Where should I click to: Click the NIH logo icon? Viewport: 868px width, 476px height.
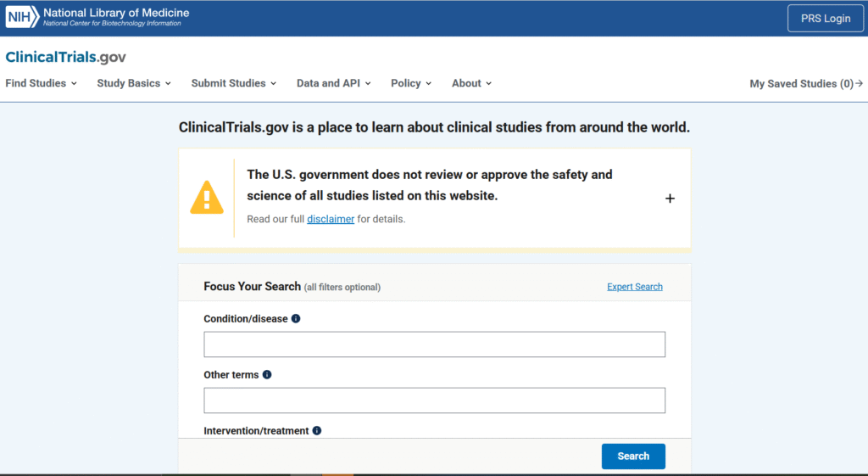22,17
